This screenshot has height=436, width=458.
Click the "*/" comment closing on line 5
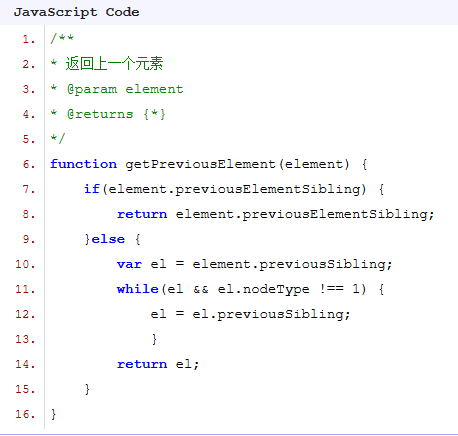pyautogui.click(x=58, y=138)
